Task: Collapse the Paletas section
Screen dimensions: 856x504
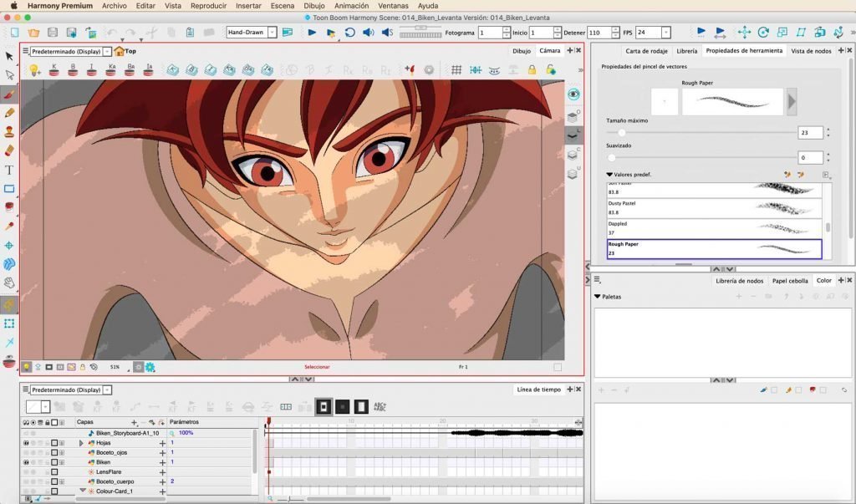Action: pyautogui.click(x=597, y=297)
